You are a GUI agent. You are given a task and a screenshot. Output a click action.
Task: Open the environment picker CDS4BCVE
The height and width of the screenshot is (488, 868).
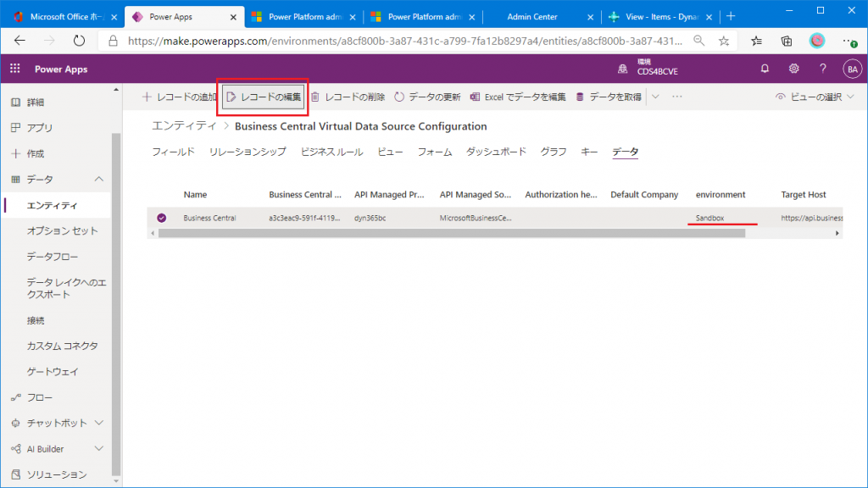pos(648,68)
